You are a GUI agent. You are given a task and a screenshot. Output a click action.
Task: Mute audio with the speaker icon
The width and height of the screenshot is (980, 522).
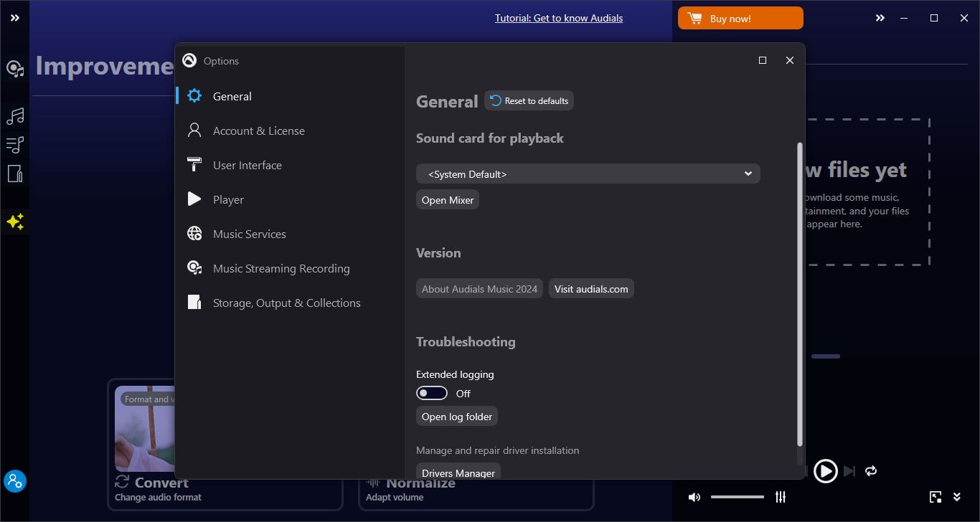click(694, 497)
